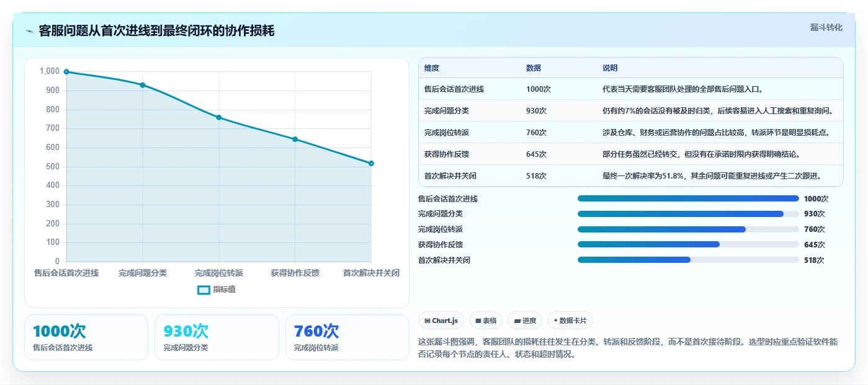This screenshot has height=385, width=868.
Task: Click the summary paragraph starting 这张漏斗图强调
Action: pos(629,348)
